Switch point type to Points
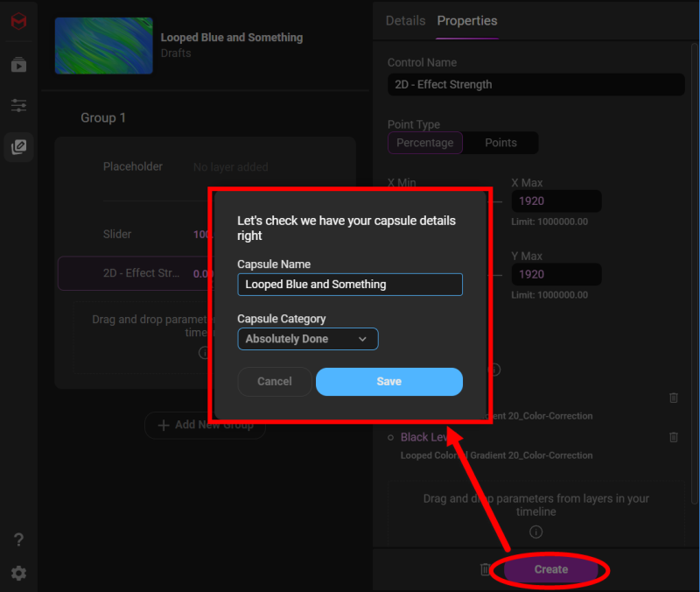This screenshot has height=592, width=700. 499,143
